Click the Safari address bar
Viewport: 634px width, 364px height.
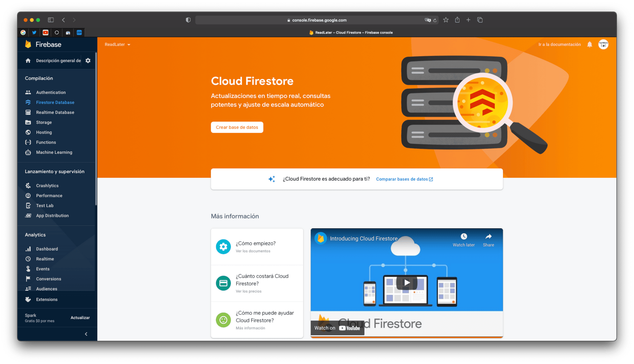pyautogui.click(x=317, y=20)
